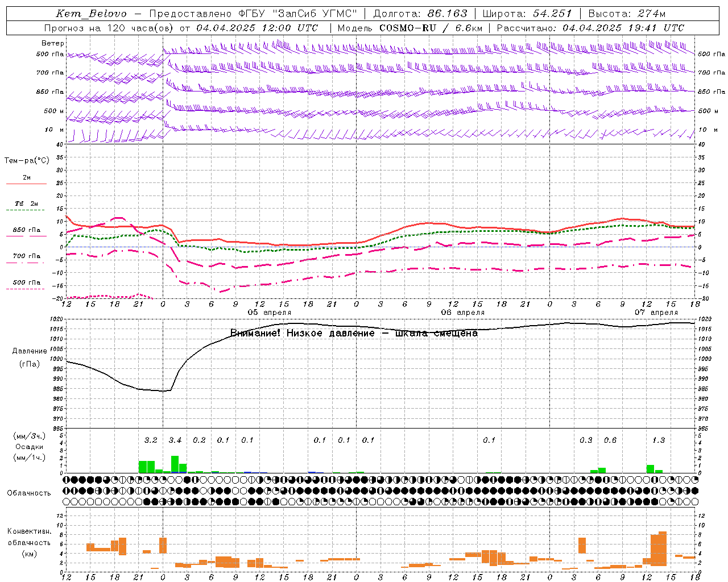Click the Рассчитано: 04.04.2025 19:41 UTC timestamp
728x582 pixels.
[590, 28]
